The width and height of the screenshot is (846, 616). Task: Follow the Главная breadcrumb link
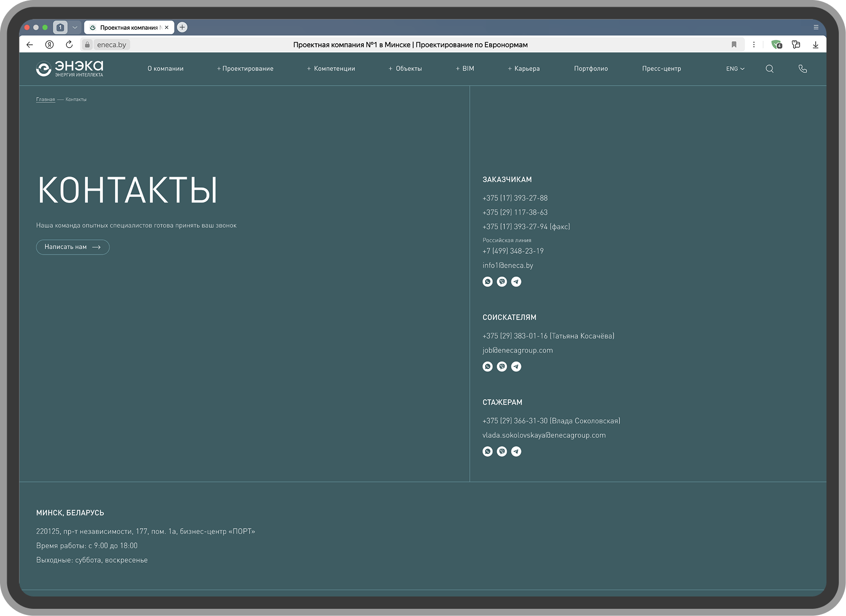(46, 100)
